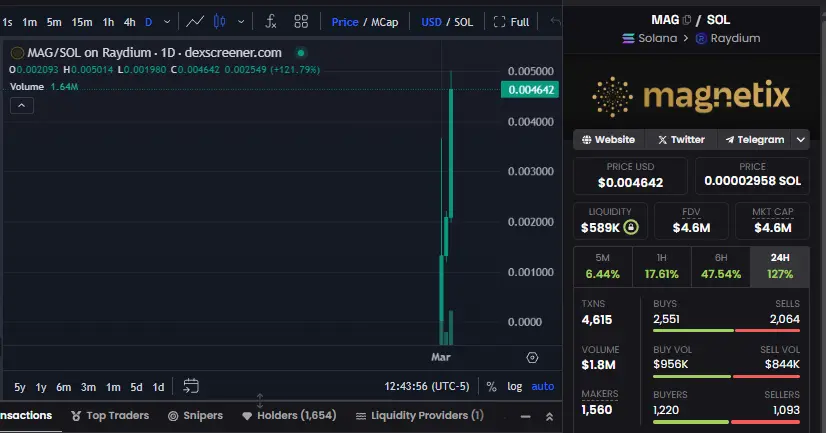Image resolution: width=826 pixels, height=433 pixels.
Task: Switch to Liquidity Providers (1) tab
Action: 420,416
